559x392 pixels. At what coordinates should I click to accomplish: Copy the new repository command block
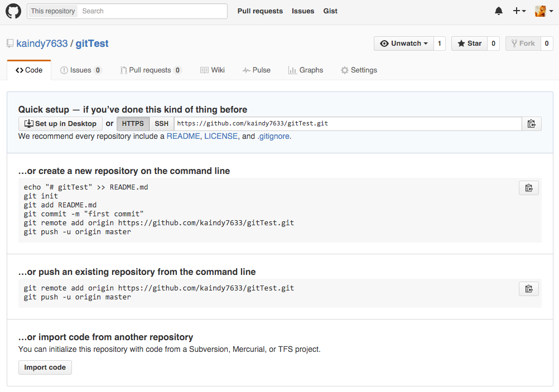pos(528,188)
